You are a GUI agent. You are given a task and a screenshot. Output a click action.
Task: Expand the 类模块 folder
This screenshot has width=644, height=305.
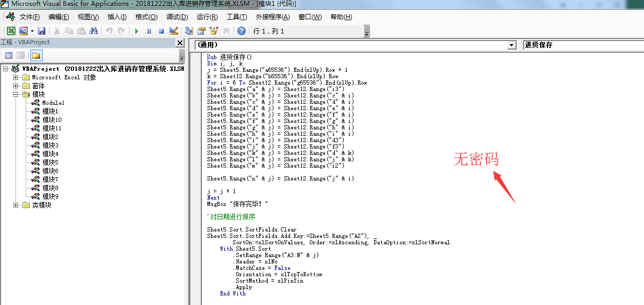[x=16, y=205]
